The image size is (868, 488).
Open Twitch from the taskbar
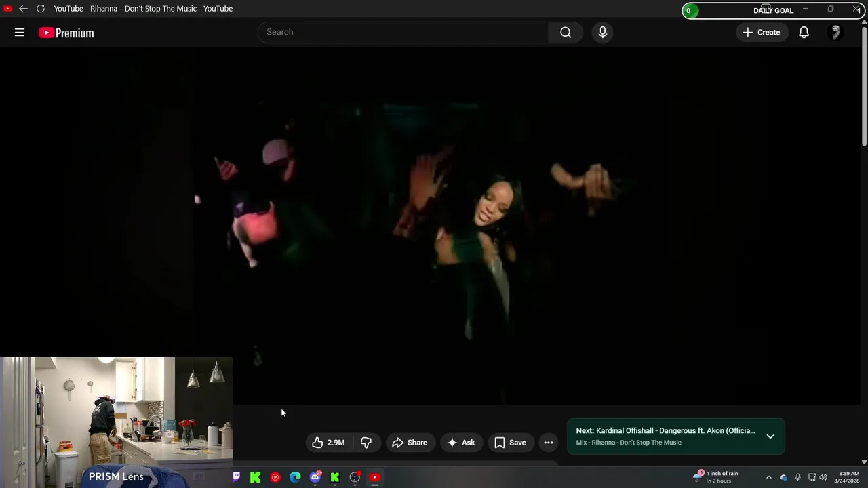[236, 477]
